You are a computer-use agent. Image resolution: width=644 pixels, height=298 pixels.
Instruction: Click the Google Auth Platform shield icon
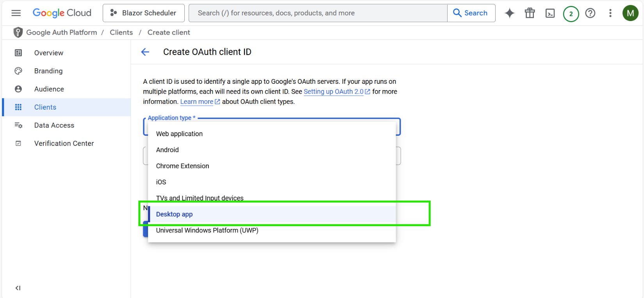pyautogui.click(x=18, y=32)
